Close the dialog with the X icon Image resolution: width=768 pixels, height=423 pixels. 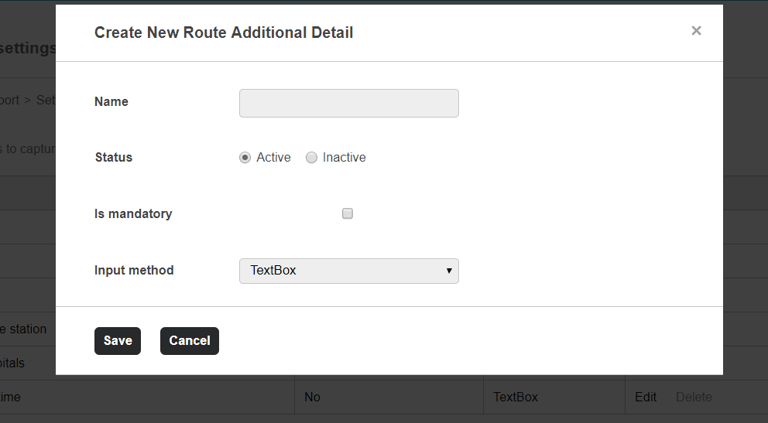pos(696,31)
